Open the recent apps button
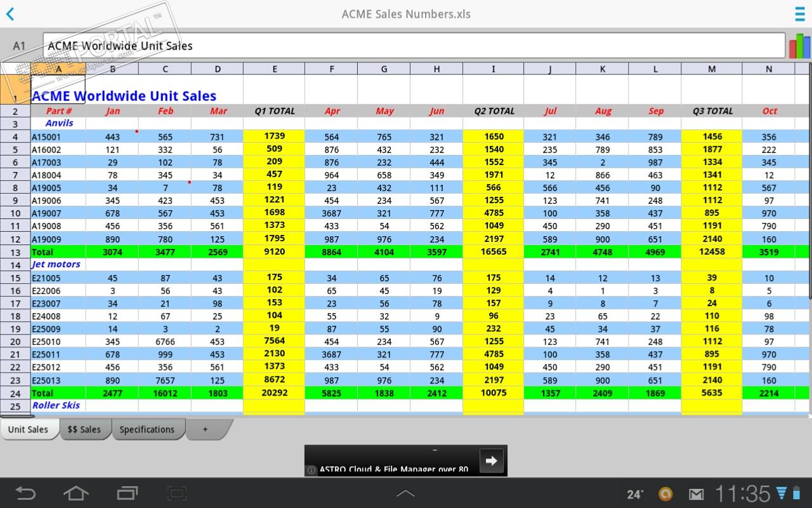 coord(128,493)
